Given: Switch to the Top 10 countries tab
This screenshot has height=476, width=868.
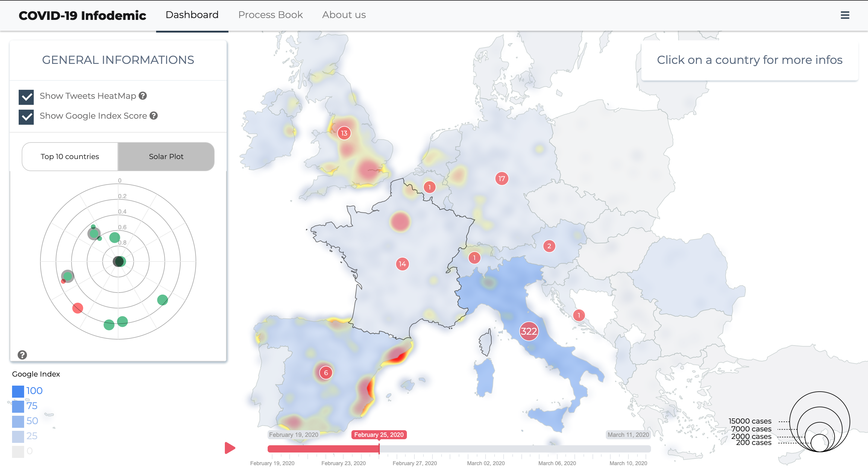Looking at the screenshot, I should click(x=70, y=157).
